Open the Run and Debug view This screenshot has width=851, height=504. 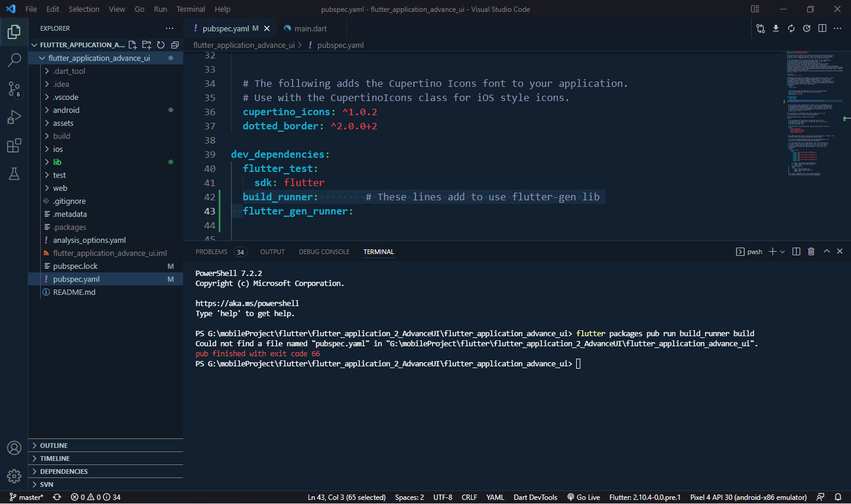[14, 117]
